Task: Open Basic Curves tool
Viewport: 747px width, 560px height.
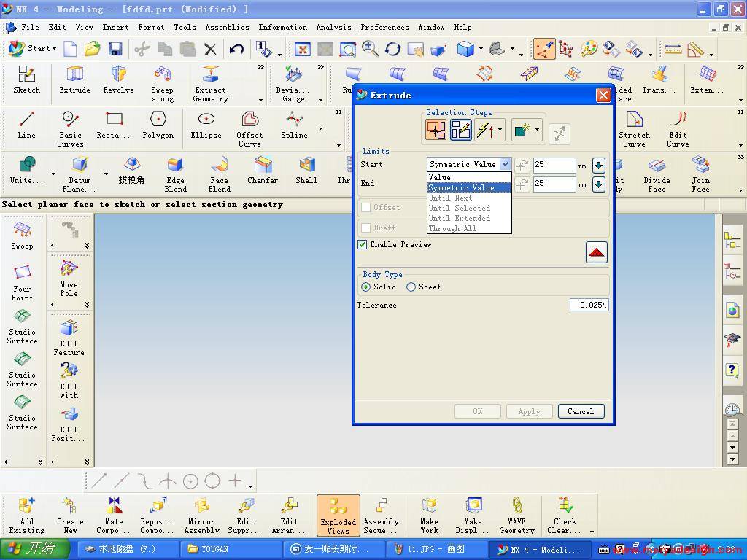Action: point(70,129)
